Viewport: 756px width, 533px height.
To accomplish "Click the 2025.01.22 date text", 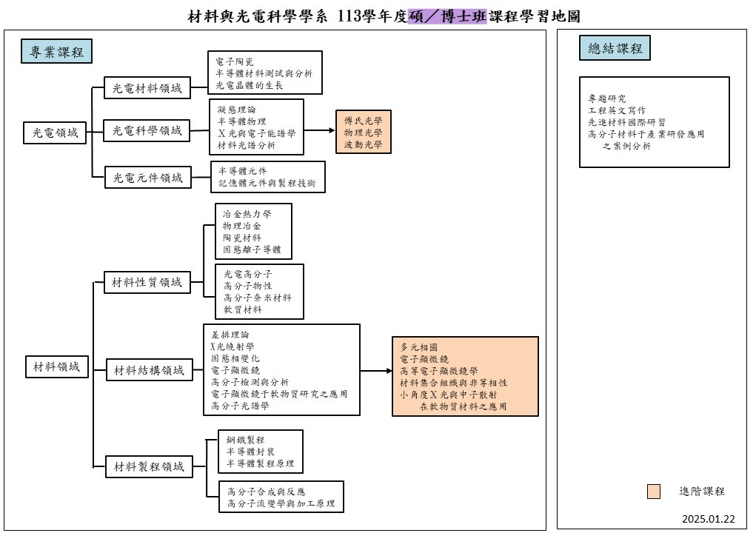I will [709, 518].
